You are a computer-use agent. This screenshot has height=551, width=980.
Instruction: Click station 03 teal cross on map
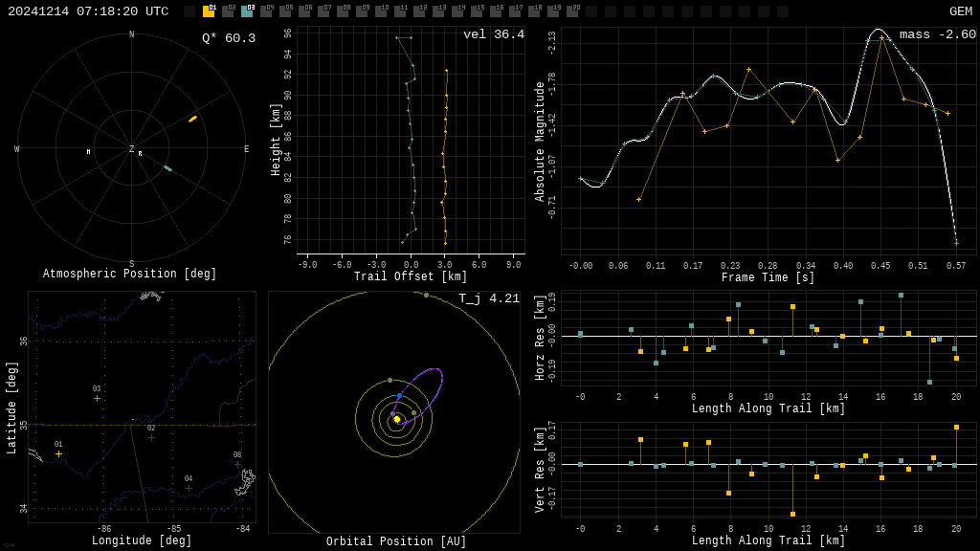[97, 398]
